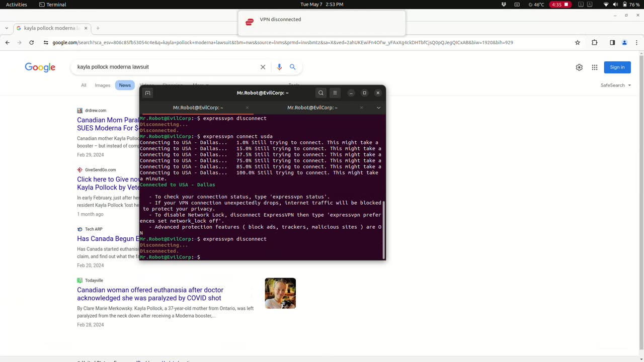This screenshot has height=362, width=644.
Task: Click the Todayville article thumbnail photo
Action: click(280, 293)
